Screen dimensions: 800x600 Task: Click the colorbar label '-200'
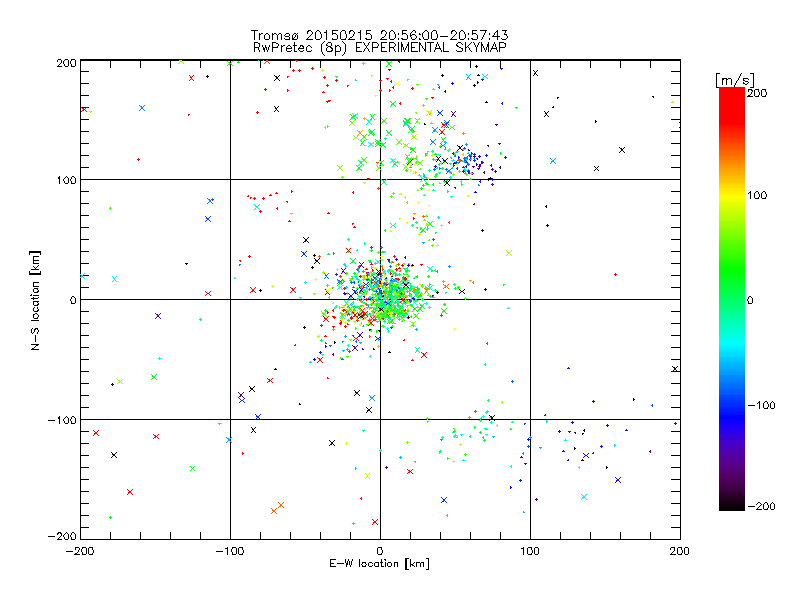click(x=761, y=506)
